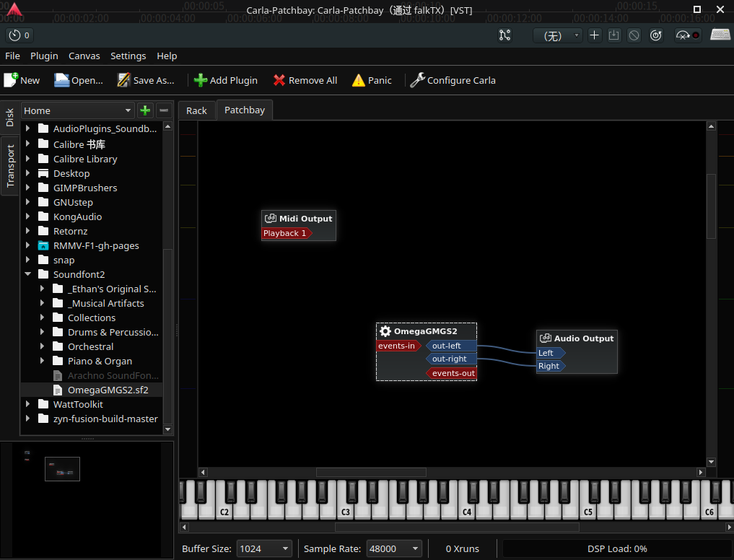Click the canvas vertical scrollbar handle
The image size is (734, 560).
[711, 206]
